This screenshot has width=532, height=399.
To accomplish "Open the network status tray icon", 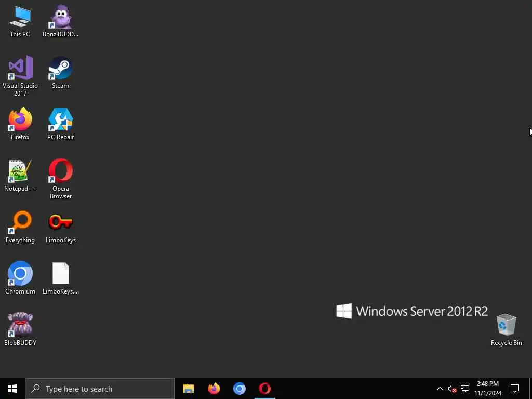I will [465, 389].
